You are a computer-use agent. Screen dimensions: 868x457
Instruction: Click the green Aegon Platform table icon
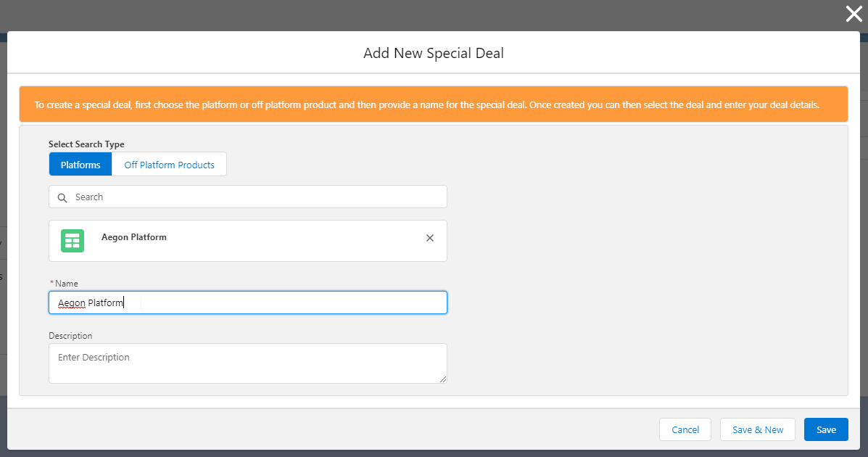tap(73, 241)
